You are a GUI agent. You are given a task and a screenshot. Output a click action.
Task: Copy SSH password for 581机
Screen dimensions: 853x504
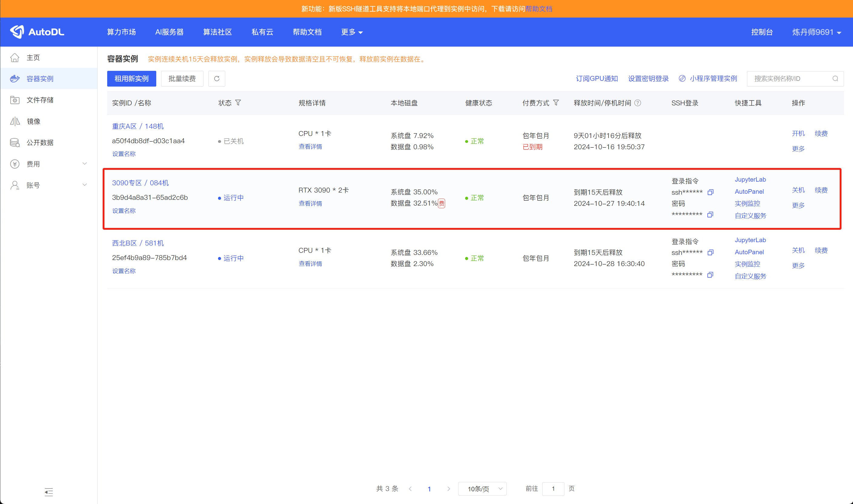click(x=710, y=275)
